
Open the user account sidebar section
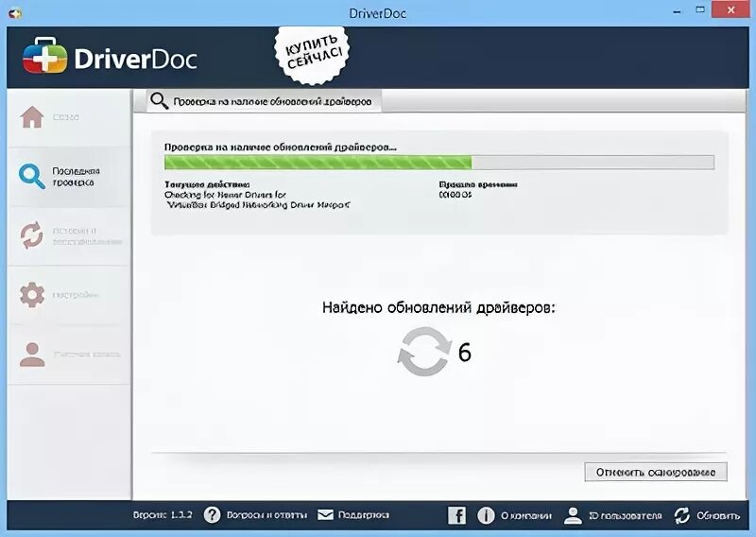click(x=69, y=355)
